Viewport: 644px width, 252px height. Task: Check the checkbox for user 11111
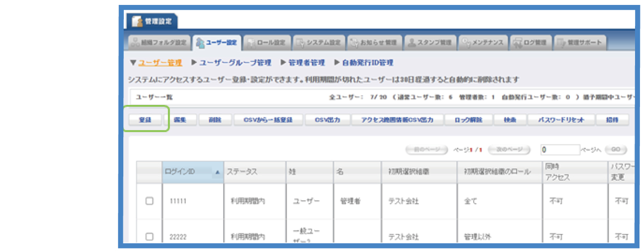pos(149,201)
